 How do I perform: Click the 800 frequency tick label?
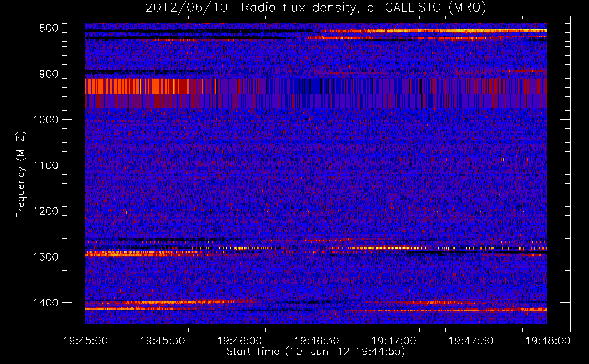(x=49, y=28)
